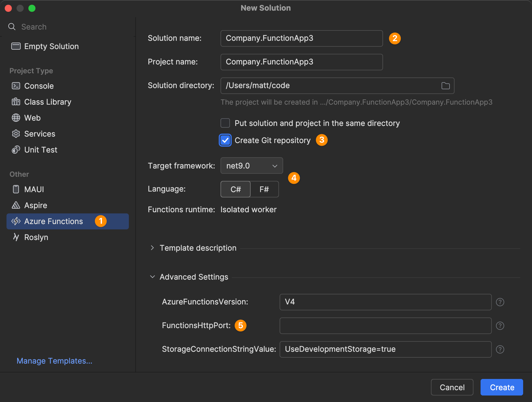532x402 pixels.
Task: Select the C# language tab
Action: coord(235,189)
